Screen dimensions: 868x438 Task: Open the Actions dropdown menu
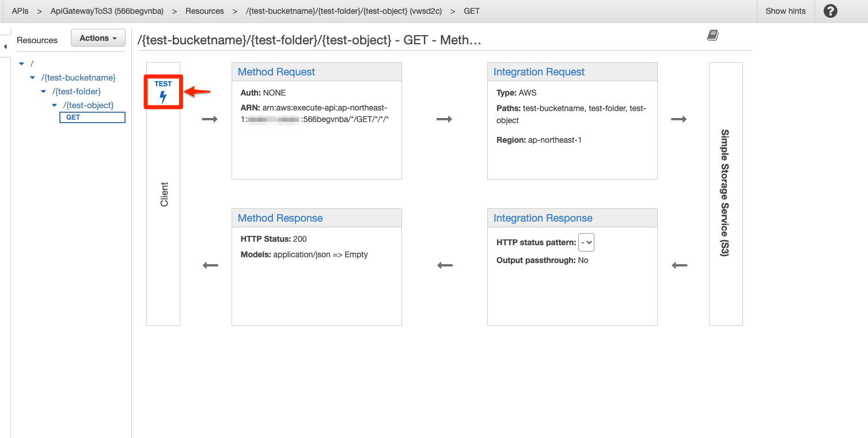pos(97,37)
